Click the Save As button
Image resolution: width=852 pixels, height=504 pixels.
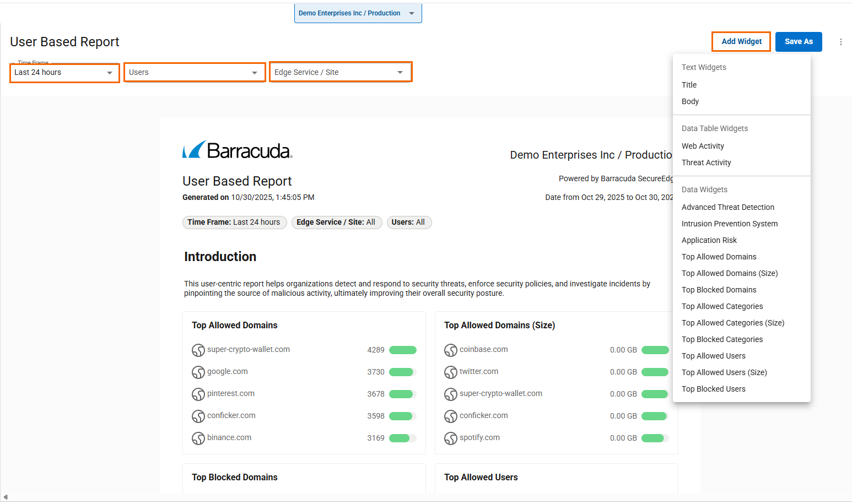pos(798,42)
